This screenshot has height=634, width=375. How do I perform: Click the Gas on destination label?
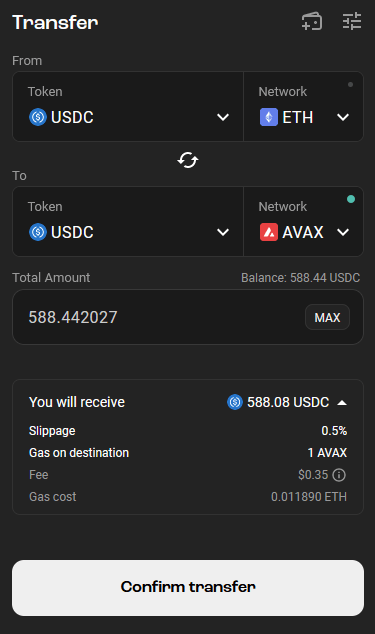tap(79, 453)
